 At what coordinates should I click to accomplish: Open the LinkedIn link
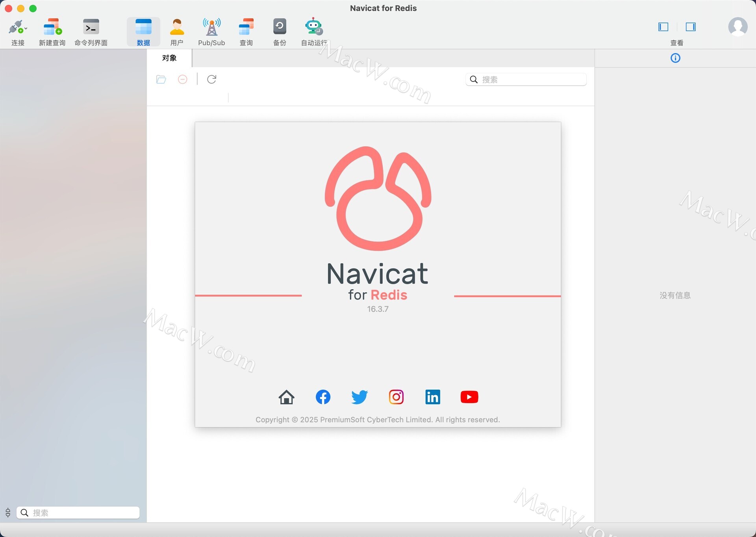tap(433, 397)
